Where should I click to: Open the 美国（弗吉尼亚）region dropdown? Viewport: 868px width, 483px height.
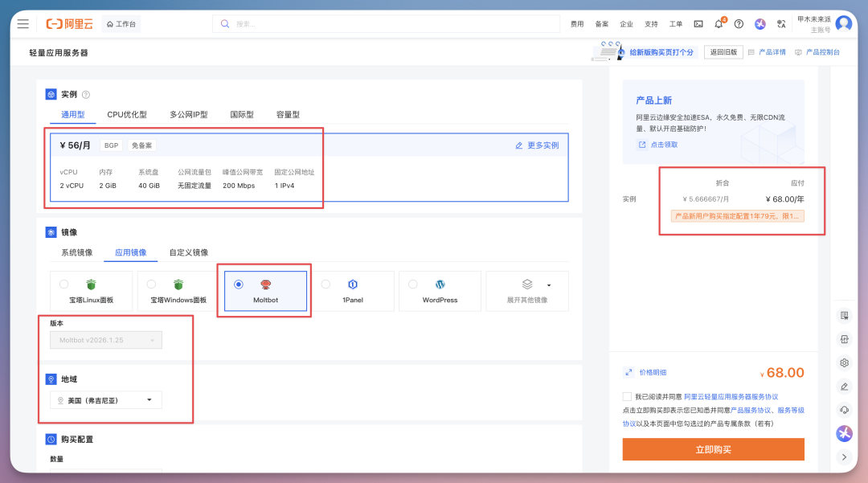pyautogui.click(x=106, y=400)
